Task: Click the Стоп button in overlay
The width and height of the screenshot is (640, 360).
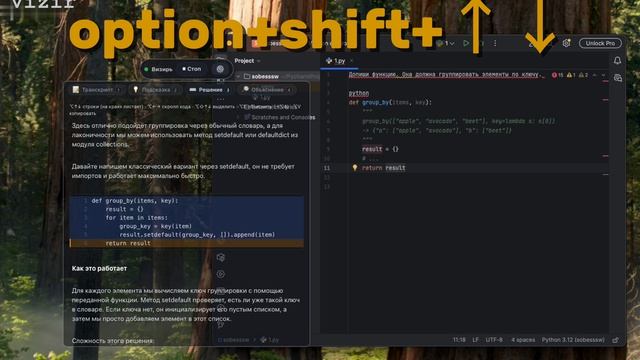Action: pos(191,69)
